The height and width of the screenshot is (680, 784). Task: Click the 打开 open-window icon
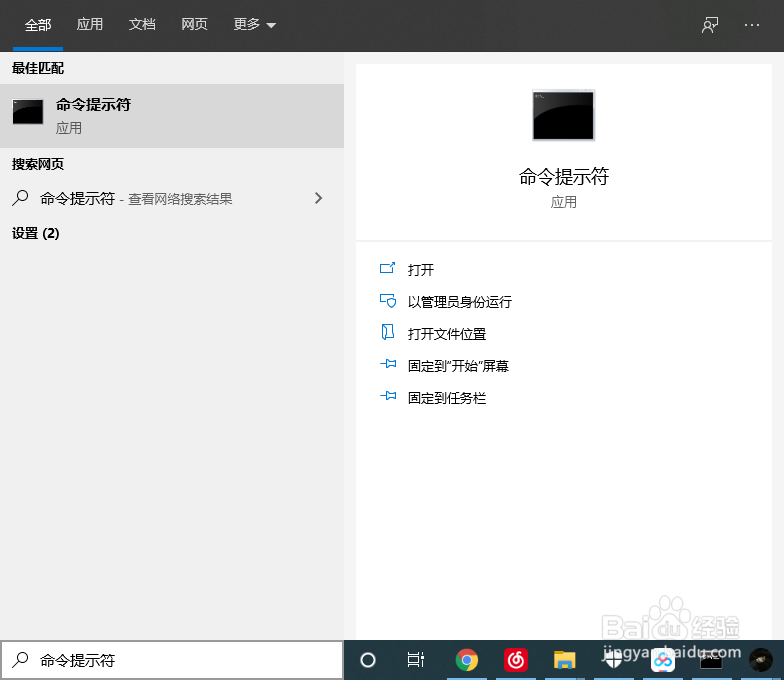(x=388, y=268)
